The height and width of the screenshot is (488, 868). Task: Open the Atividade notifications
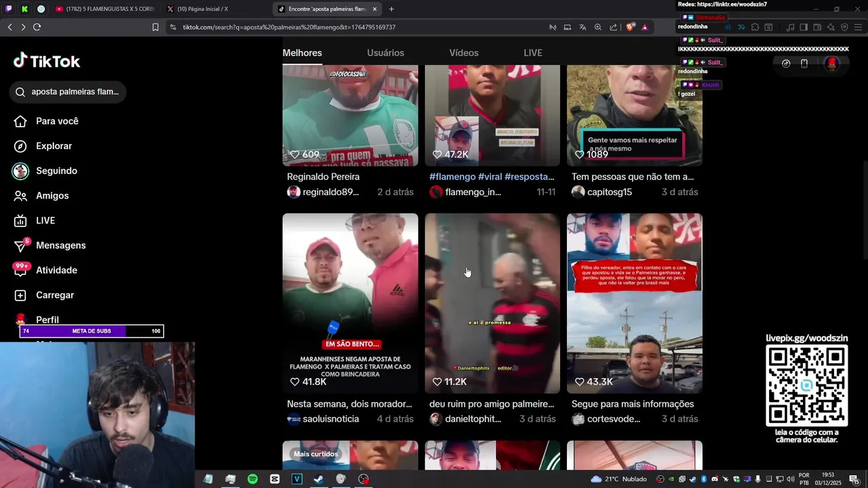(x=45, y=270)
